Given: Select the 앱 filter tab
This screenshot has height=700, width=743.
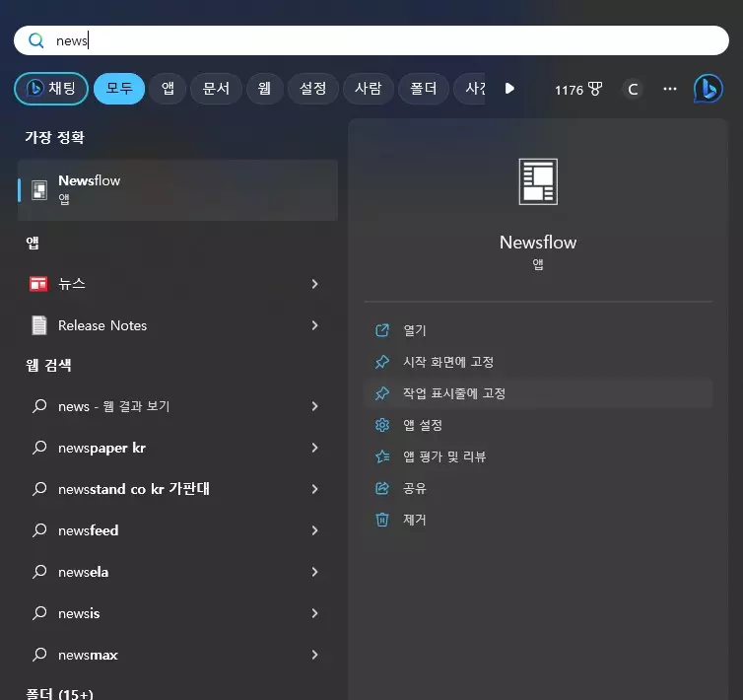Looking at the screenshot, I should point(168,88).
